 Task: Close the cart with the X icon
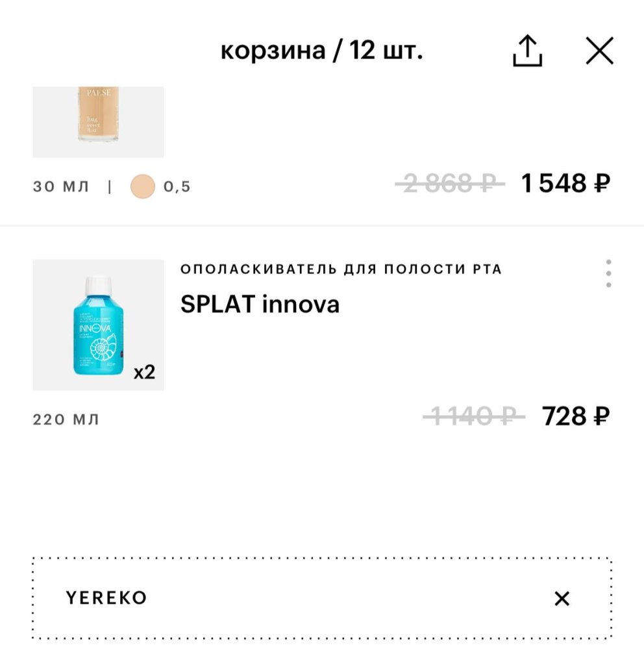(599, 51)
